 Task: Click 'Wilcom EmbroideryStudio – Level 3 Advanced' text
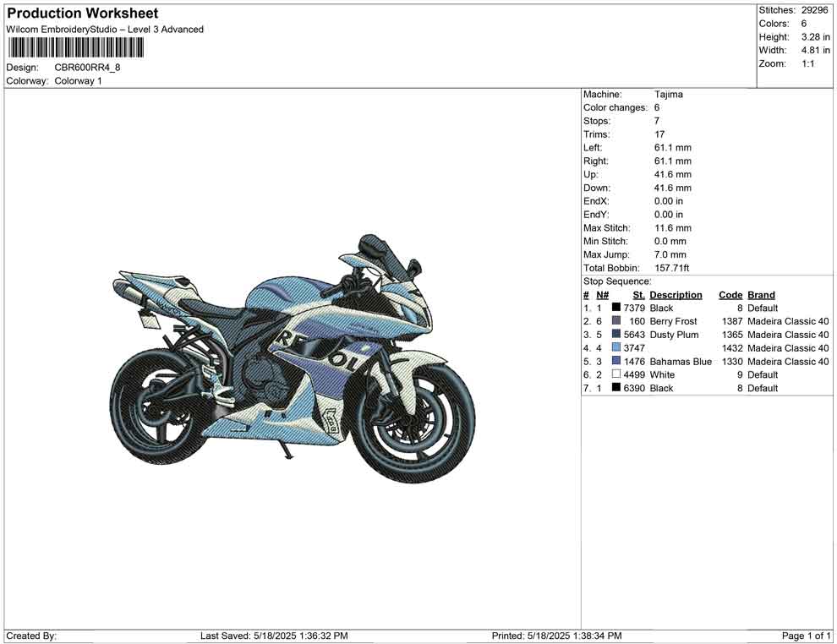coord(105,30)
